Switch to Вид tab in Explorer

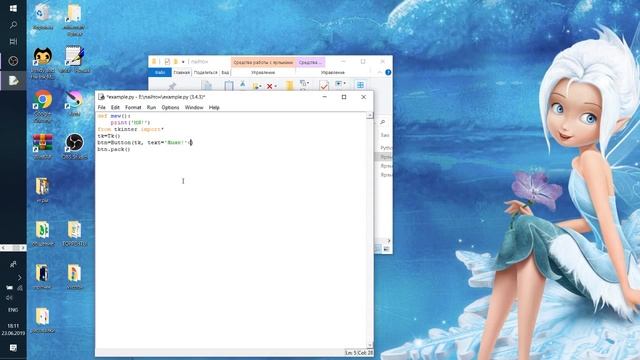225,72
